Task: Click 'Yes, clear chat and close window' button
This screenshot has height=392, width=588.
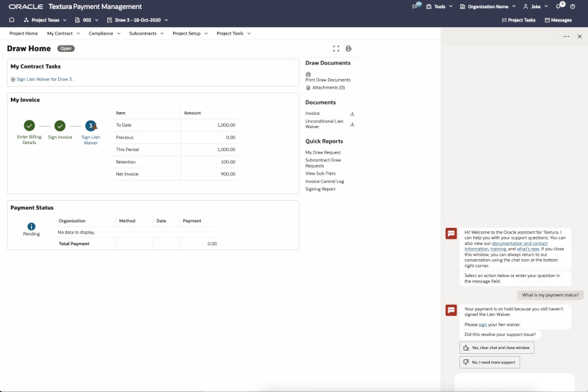Action: click(x=497, y=348)
